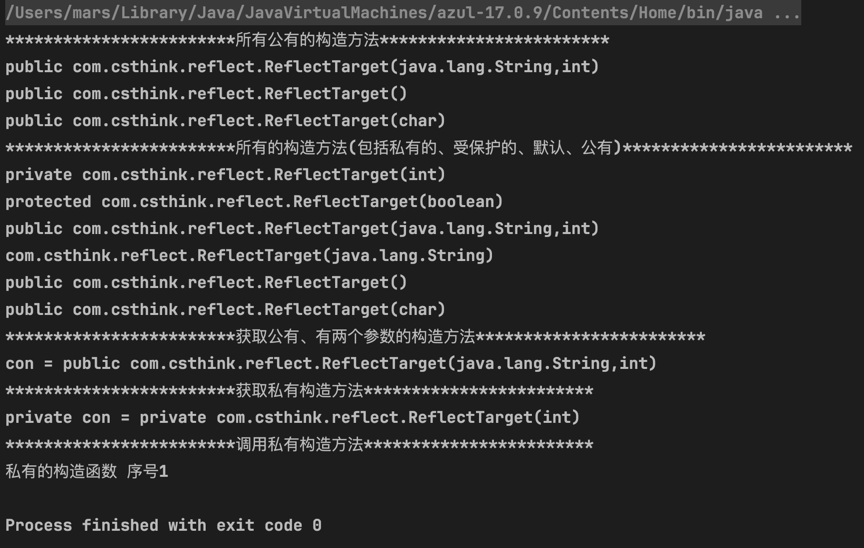Click the 获取私有构造方法 separator line
Viewport: 864px width, 548px height.
[x=299, y=391]
